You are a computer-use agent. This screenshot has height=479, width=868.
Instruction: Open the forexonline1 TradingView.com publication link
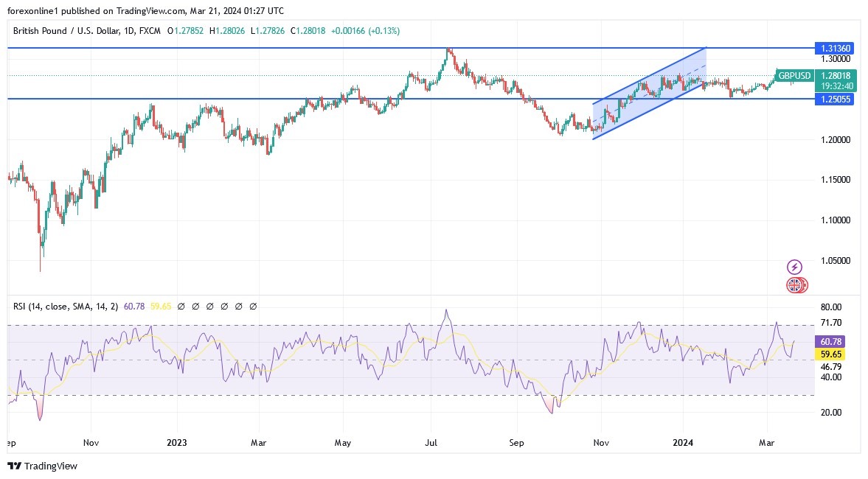(x=88, y=10)
